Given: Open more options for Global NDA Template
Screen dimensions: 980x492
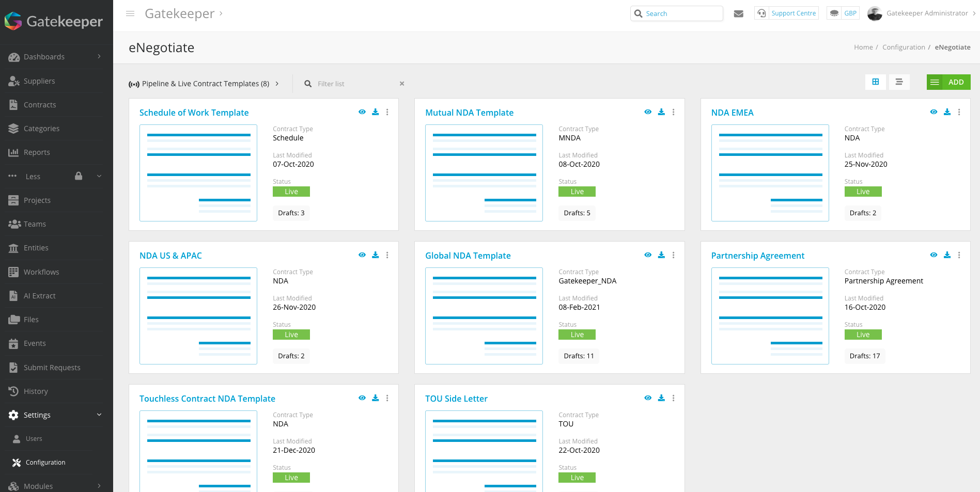Looking at the screenshot, I should 673,255.
